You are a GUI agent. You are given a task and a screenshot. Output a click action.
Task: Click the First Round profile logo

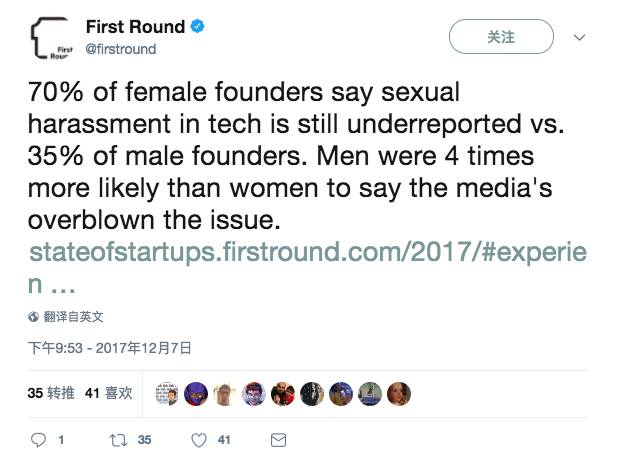(x=49, y=42)
